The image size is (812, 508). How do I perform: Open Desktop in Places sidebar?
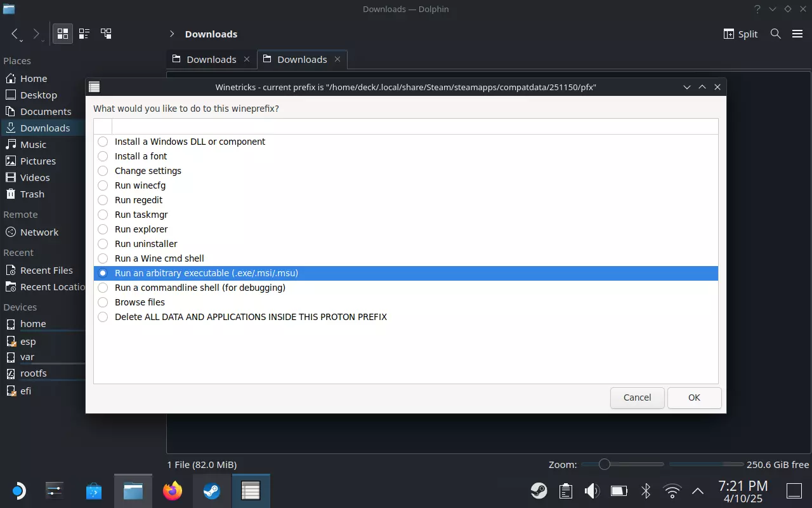coord(43,95)
